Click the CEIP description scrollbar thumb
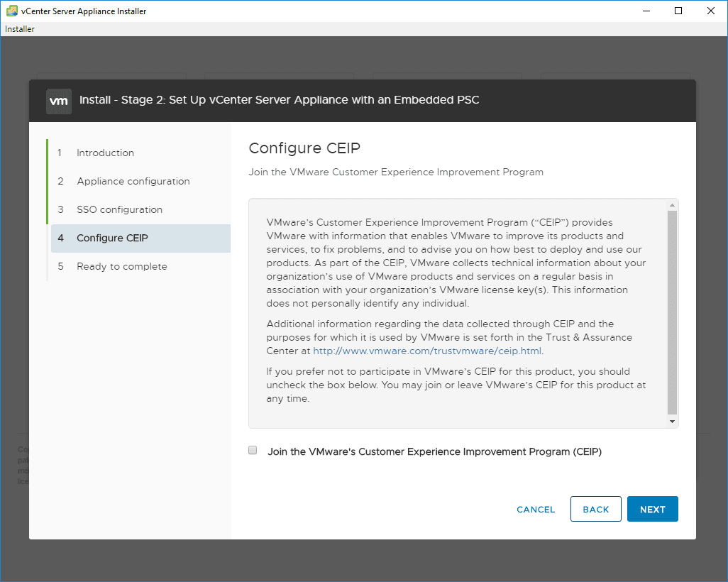The height and width of the screenshot is (582, 728). [673, 312]
